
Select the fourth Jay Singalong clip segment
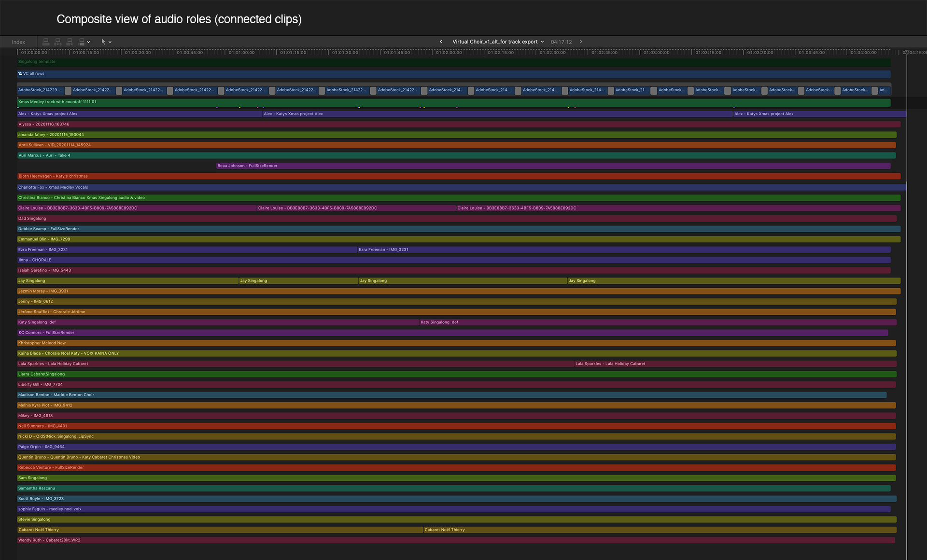pos(734,281)
